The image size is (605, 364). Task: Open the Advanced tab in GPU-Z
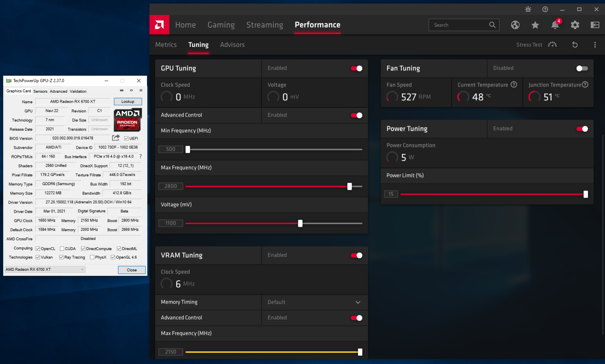[58, 91]
